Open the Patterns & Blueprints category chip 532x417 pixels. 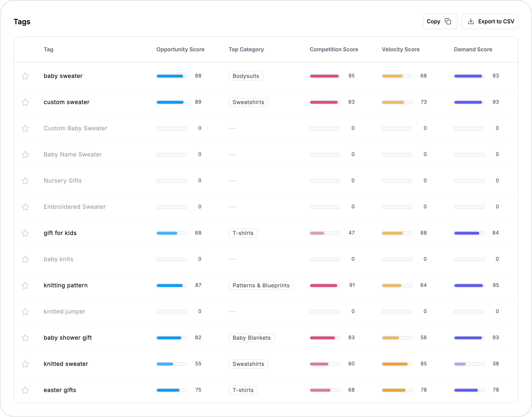261,285
